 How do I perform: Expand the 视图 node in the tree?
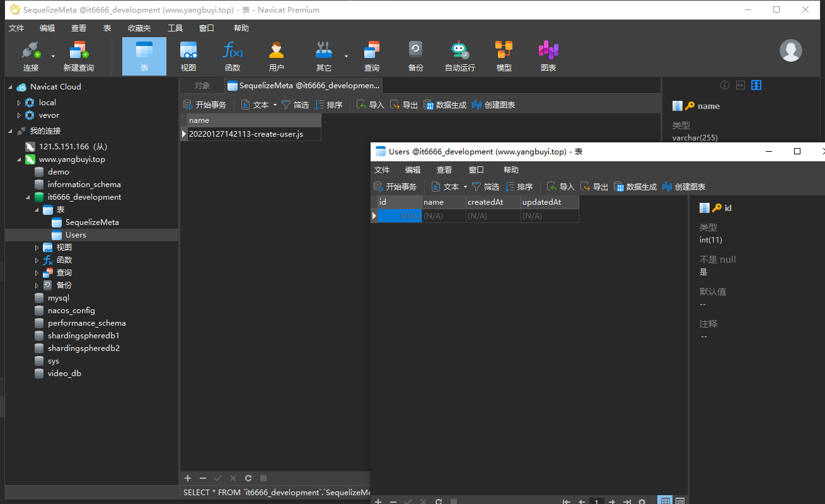[37, 248]
